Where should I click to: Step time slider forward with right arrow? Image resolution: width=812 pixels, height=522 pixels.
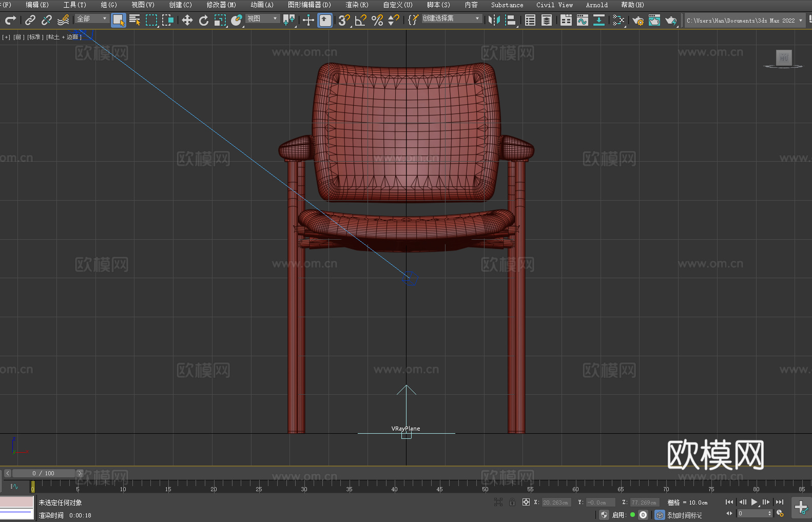pos(80,473)
